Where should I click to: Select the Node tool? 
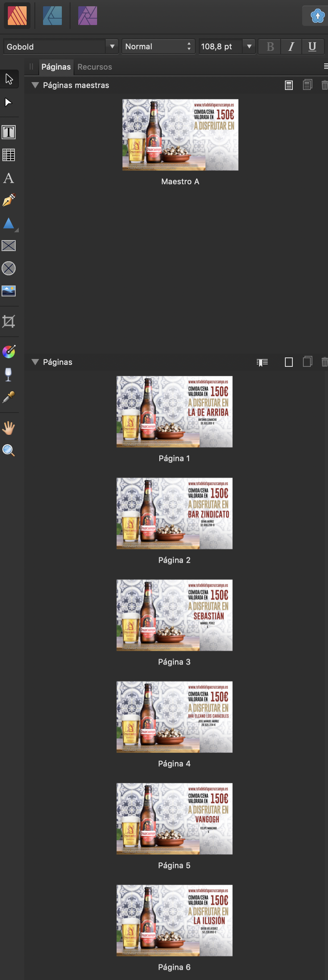coord(9,102)
